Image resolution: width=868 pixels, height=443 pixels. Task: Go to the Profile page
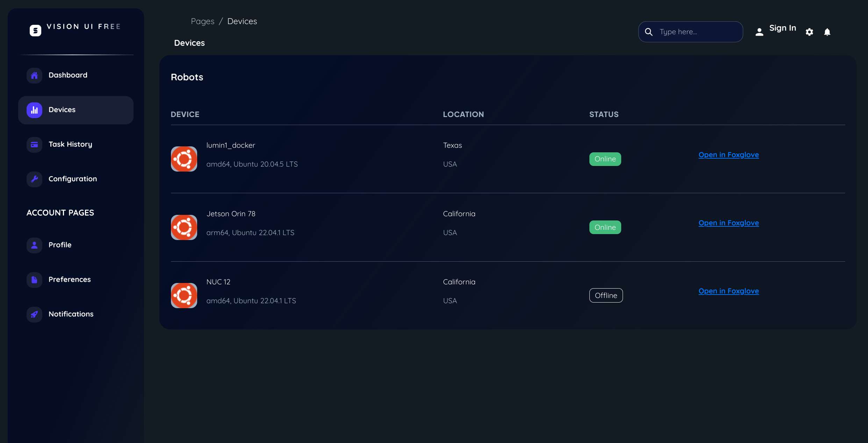60,245
